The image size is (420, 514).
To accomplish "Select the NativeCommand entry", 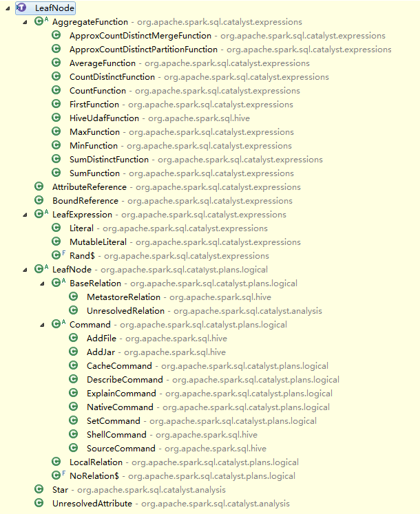I will [209, 407].
